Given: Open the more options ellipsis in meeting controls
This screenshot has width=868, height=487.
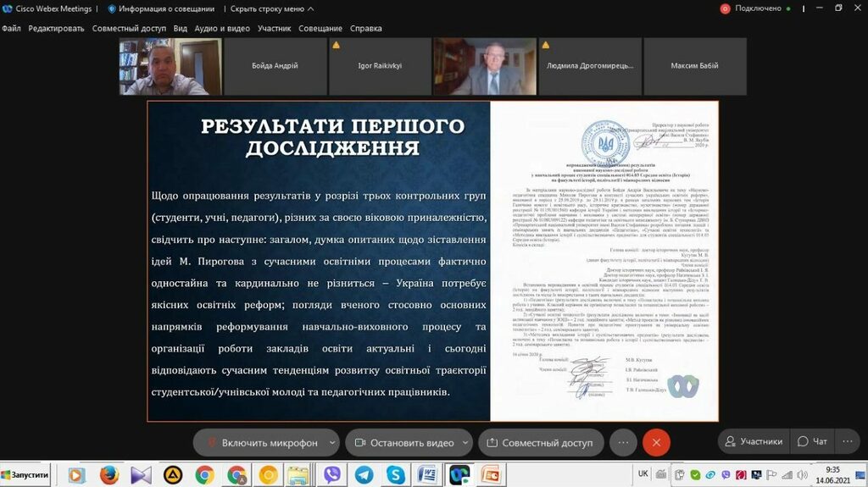Looking at the screenshot, I should click(x=623, y=442).
